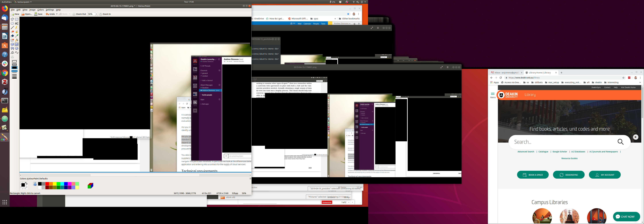Choose the Curve drawing tool
This screenshot has width=644, height=224.
tap(17, 53)
